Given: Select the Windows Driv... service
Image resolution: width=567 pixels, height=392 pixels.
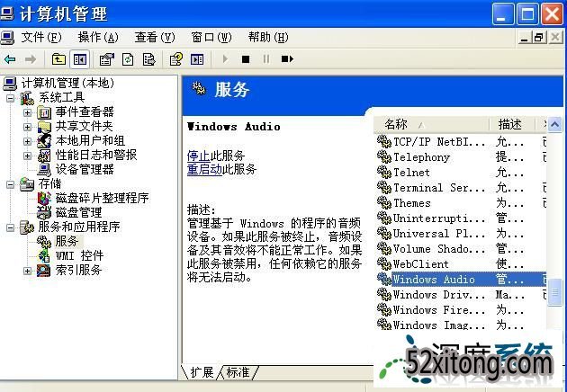Looking at the screenshot, I should pyautogui.click(x=461, y=295).
